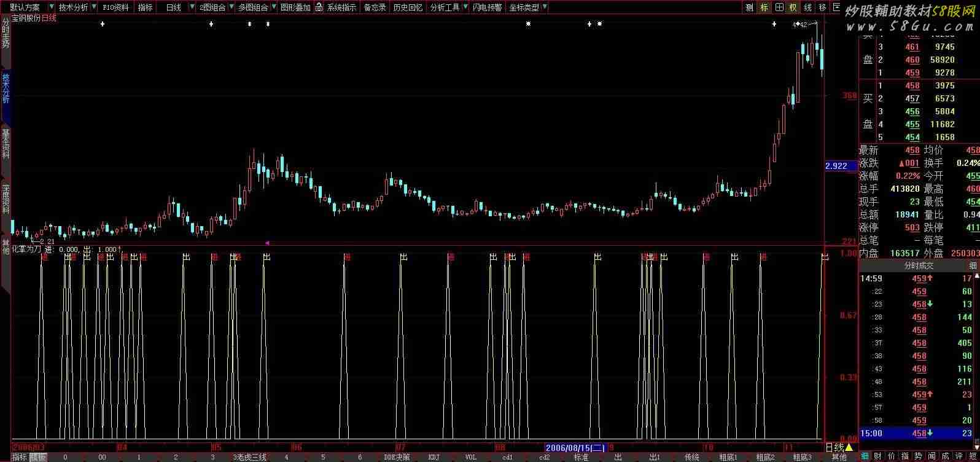Expand the 分析工具 dropdown arrow

pyautogui.click(x=465, y=7)
